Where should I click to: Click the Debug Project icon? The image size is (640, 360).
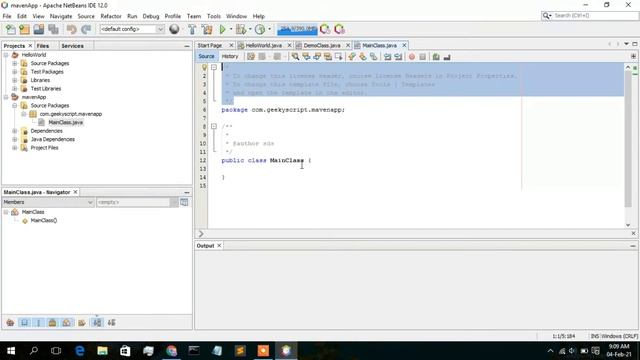[x=241, y=29]
